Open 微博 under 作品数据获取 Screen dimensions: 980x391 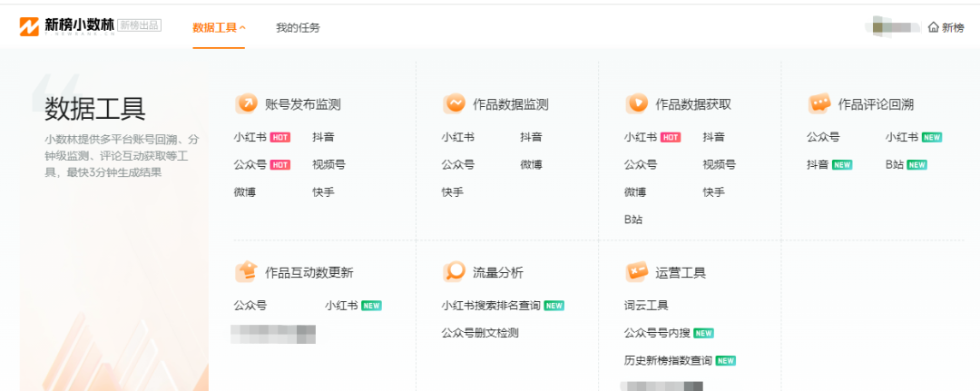click(634, 192)
